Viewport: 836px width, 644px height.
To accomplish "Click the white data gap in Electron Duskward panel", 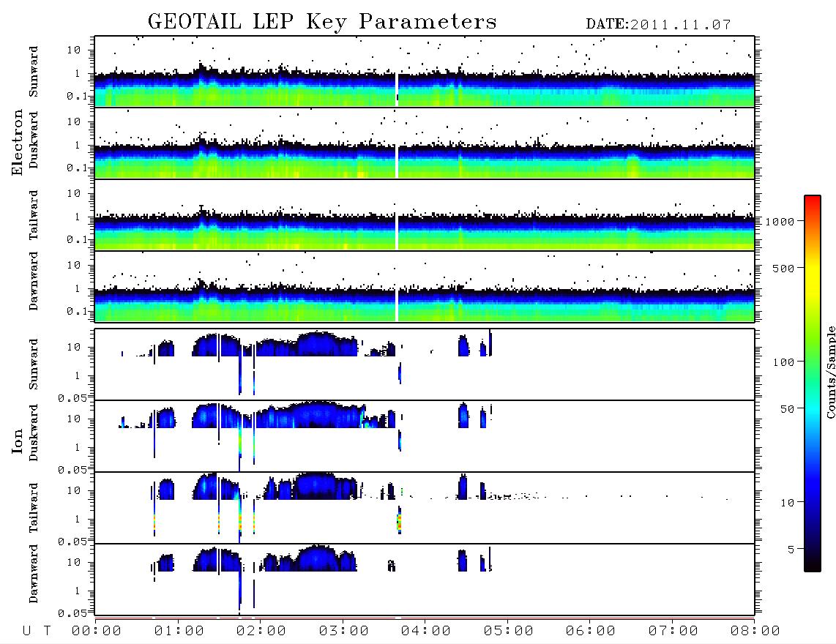I will (398, 162).
